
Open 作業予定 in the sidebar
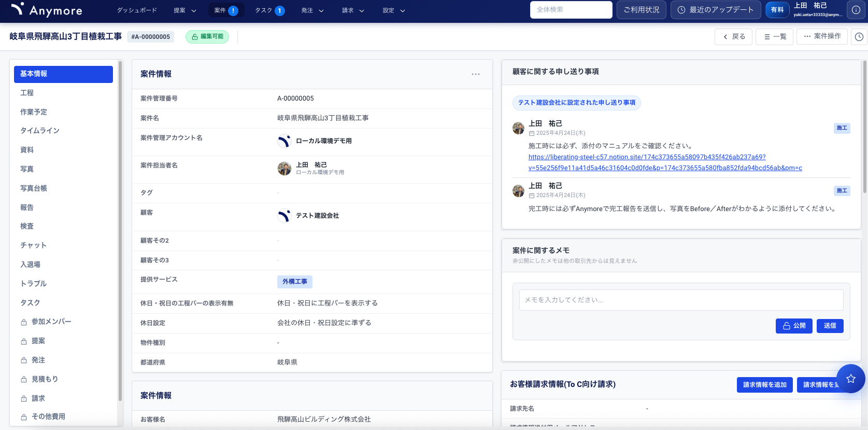[63, 112]
